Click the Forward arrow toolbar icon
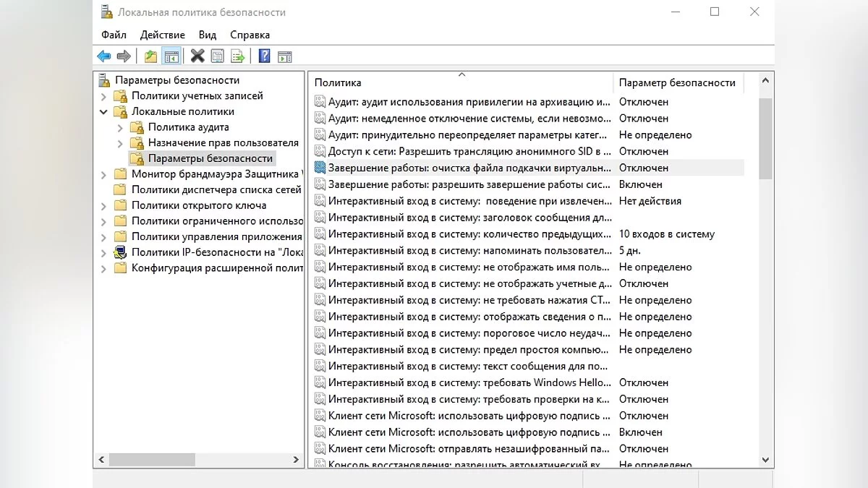868x488 pixels. [x=124, y=56]
